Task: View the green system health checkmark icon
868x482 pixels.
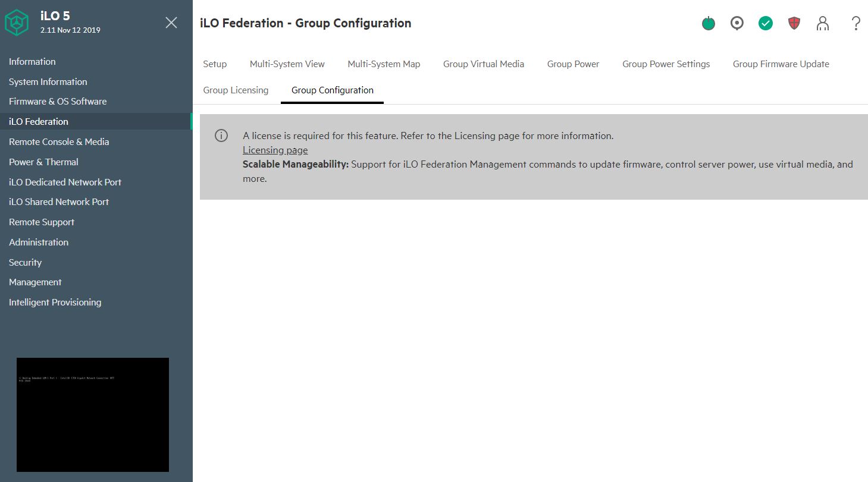Action: [x=766, y=23]
